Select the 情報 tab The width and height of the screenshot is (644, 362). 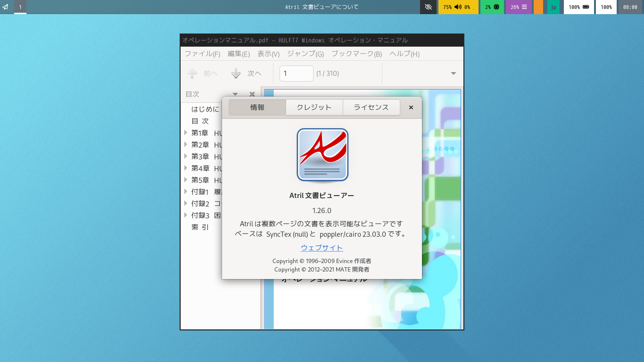click(x=257, y=107)
